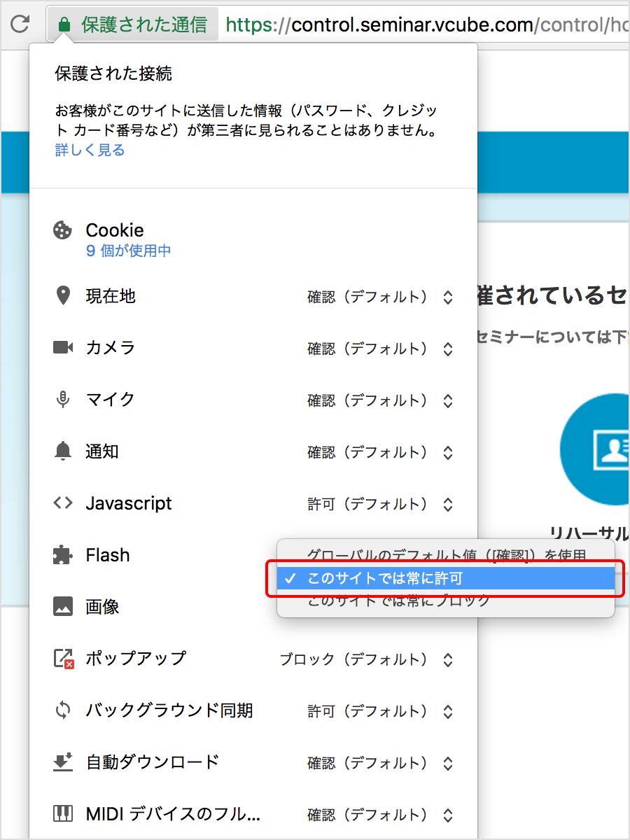This screenshot has width=630, height=840.
Task: Click the 画像 label
Action: click(102, 607)
